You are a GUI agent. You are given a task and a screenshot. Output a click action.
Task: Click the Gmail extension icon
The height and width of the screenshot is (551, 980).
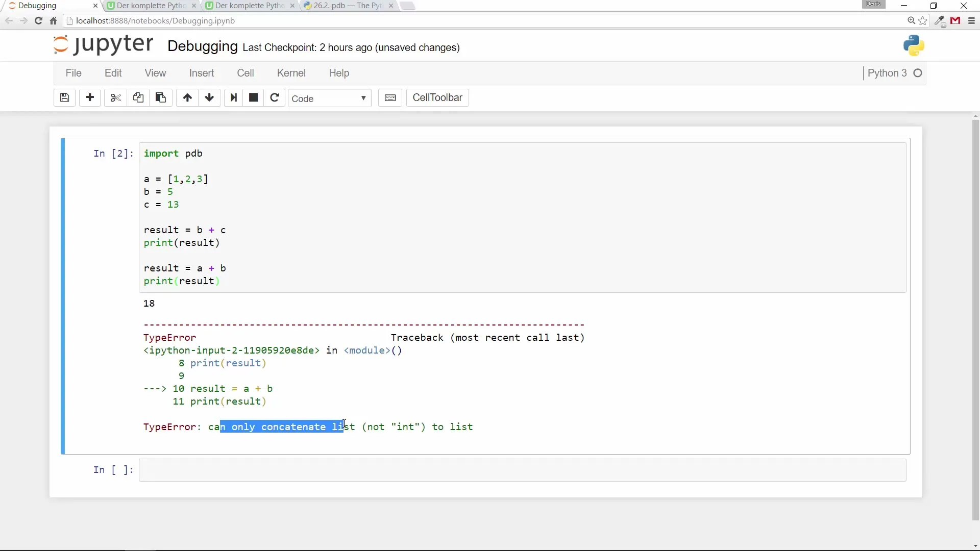[x=955, y=21]
